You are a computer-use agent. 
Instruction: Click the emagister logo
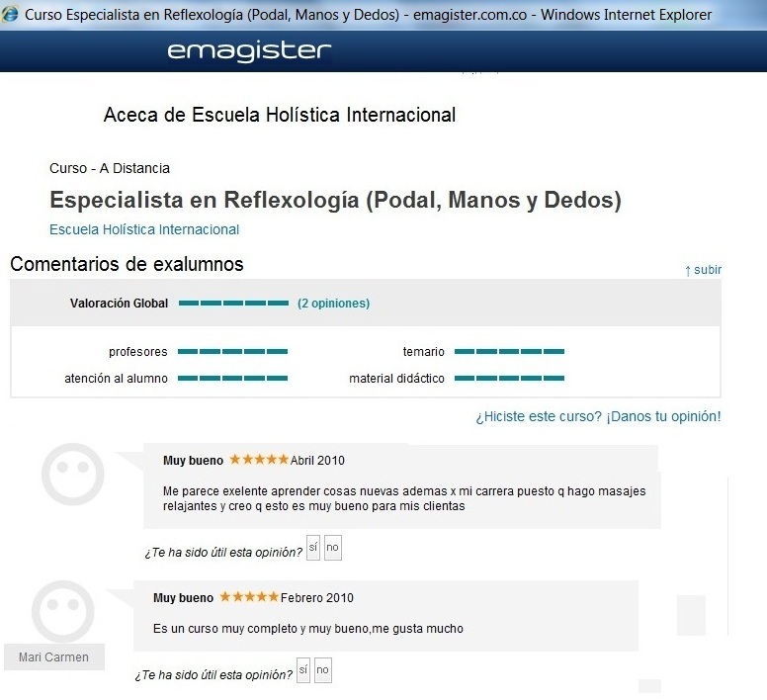tap(249, 51)
